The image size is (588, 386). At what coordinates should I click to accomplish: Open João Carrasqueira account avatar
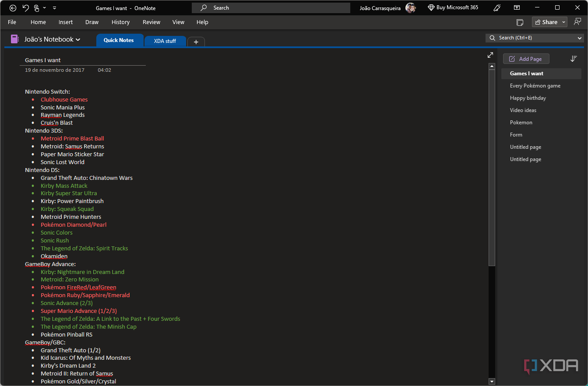pos(411,8)
